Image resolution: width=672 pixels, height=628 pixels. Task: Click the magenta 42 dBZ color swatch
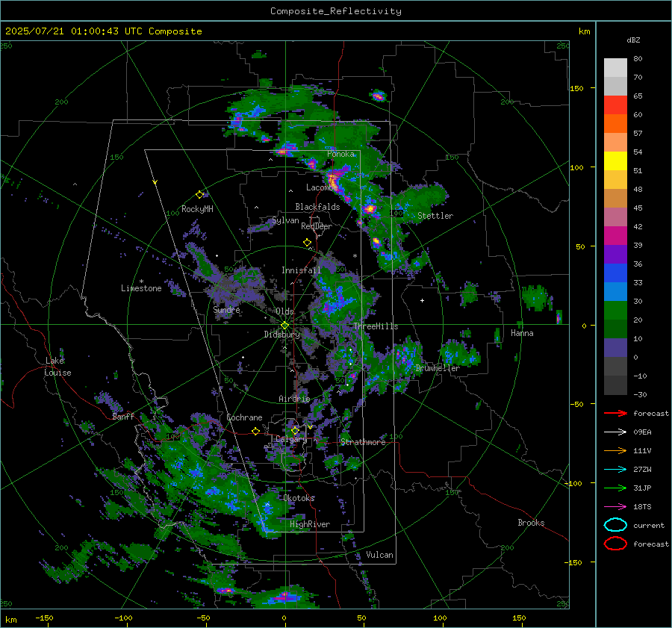[x=615, y=235]
